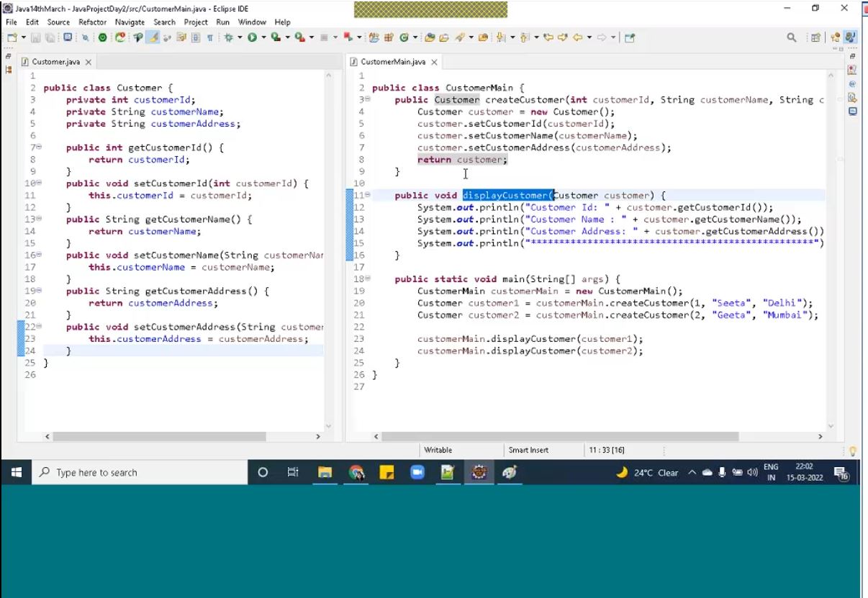Open the File menu
Image resolution: width=868 pixels, height=598 pixels.
pyautogui.click(x=12, y=22)
